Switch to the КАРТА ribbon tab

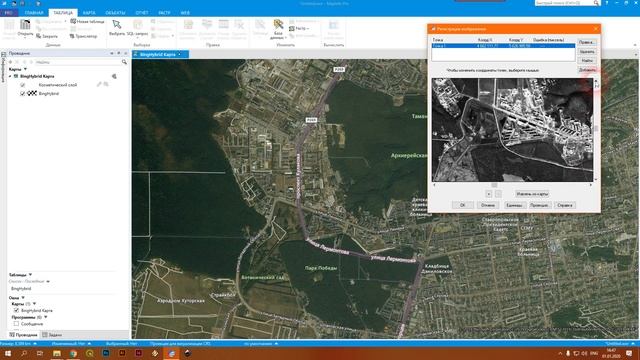tap(89, 13)
